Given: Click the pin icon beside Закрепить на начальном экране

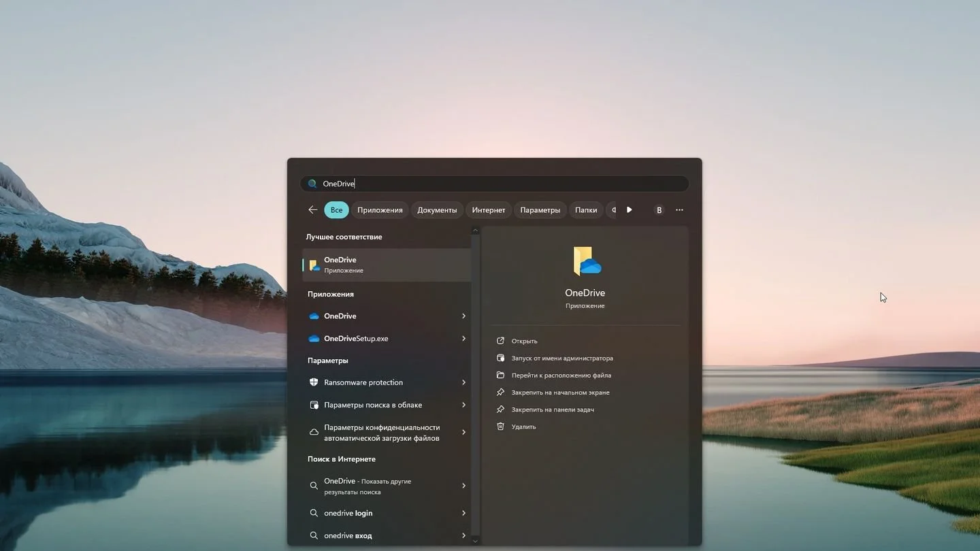Looking at the screenshot, I should pos(501,393).
